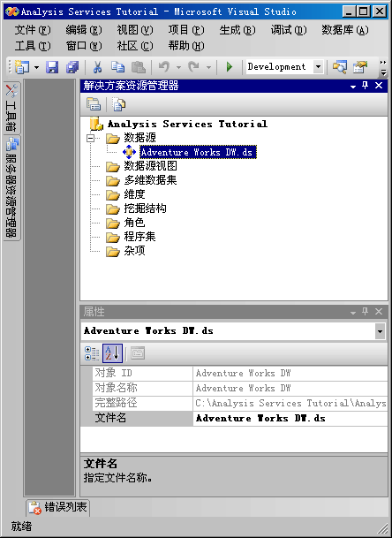Viewport: 392px width, 538px height.
Task: Click the Save All toolbar icon
Action: click(x=72, y=67)
